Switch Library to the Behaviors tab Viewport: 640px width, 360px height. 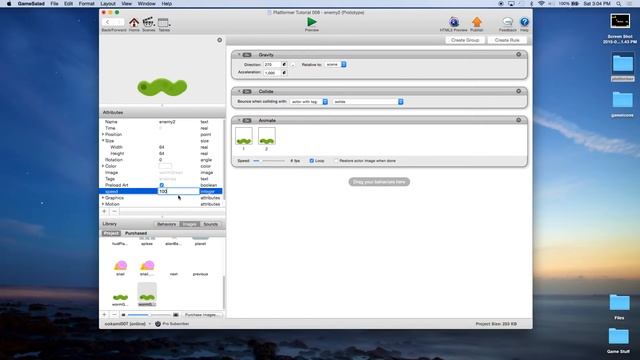(x=167, y=224)
